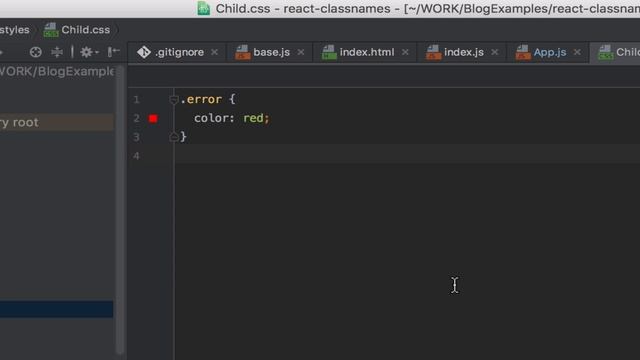640x360 pixels.
Task: Click the JS file icon on index.js tab
Action: point(433,52)
